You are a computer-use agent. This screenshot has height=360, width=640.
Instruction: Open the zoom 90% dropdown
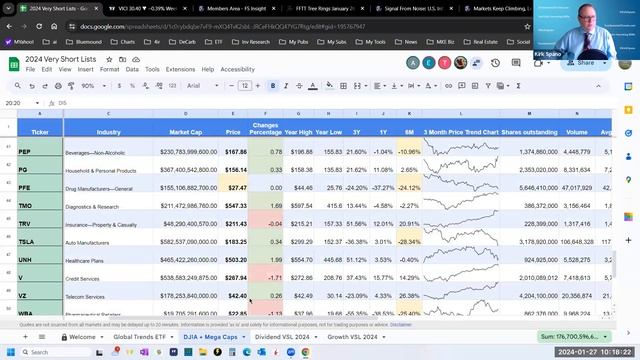tap(93, 86)
